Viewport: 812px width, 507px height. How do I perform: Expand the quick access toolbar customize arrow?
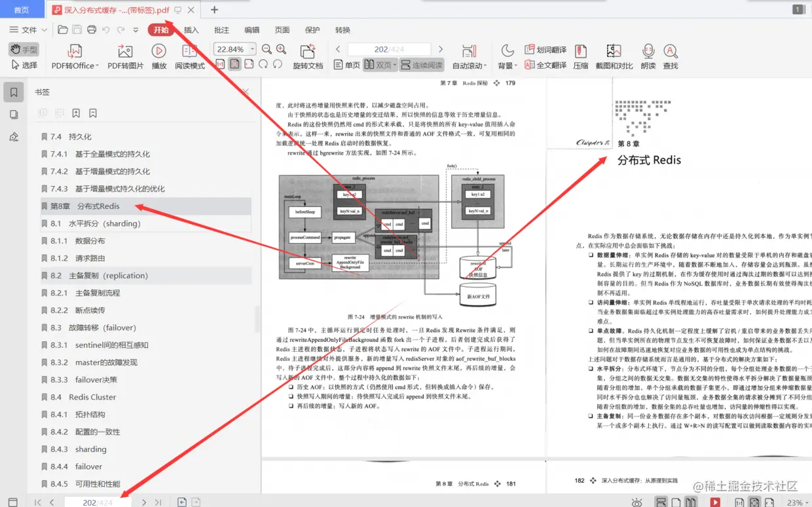[136, 30]
